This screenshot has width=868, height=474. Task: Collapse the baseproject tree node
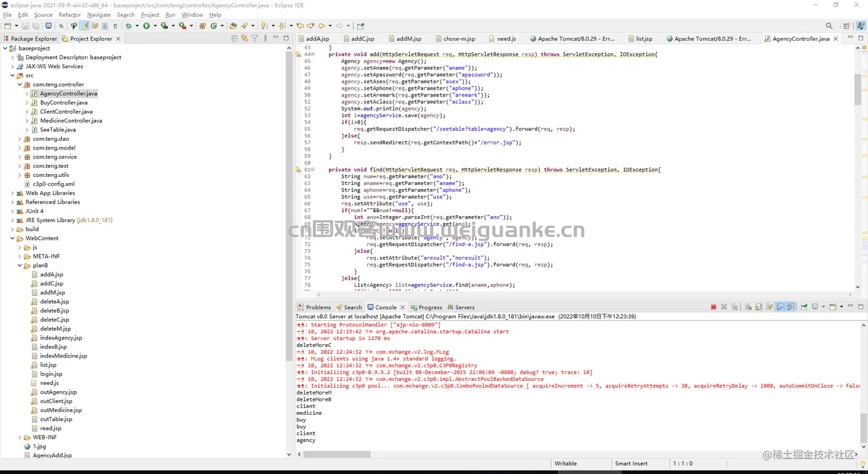coord(5,48)
